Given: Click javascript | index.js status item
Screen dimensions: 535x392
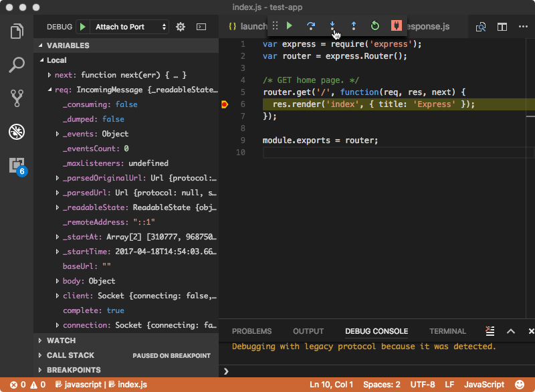Looking at the screenshot, I should tap(101, 385).
